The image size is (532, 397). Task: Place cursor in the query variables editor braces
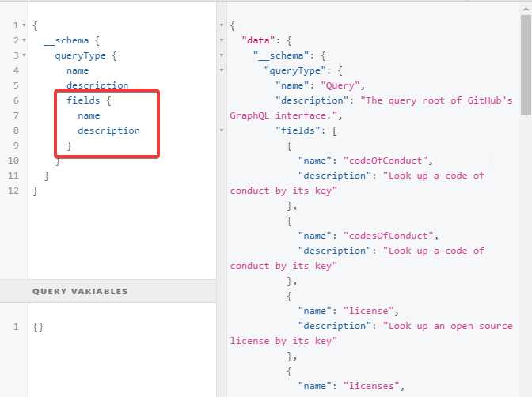tap(38, 327)
